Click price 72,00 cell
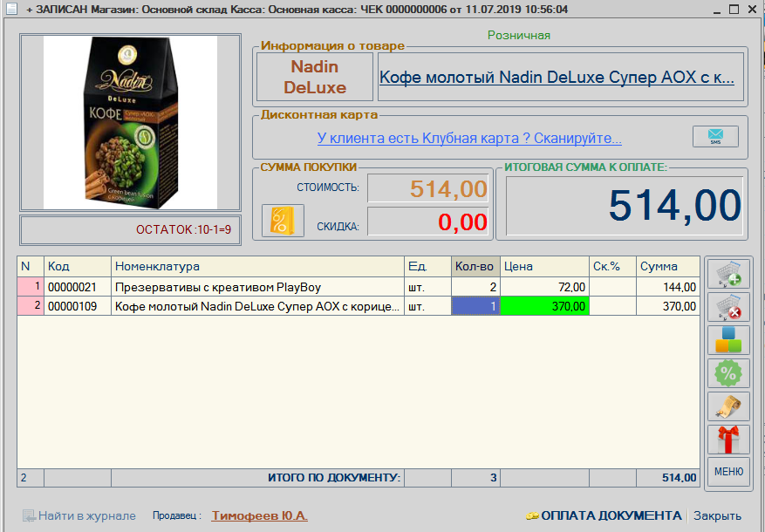This screenshot has height=532, width=765. click(544, 287)
